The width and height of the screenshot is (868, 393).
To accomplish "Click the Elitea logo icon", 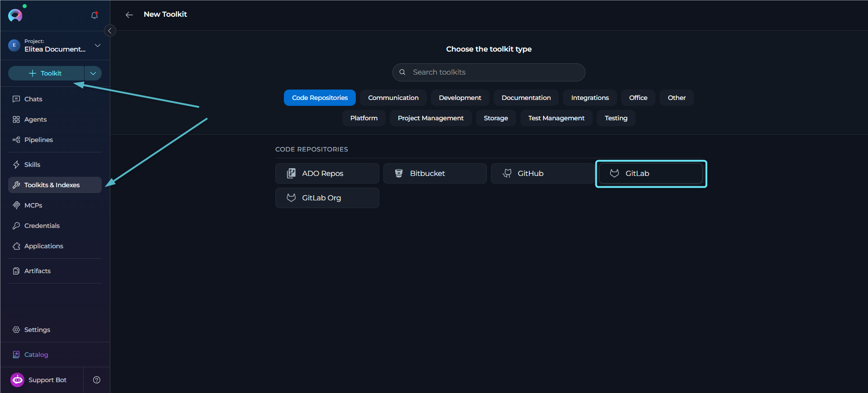I will (x=15, y=15).
